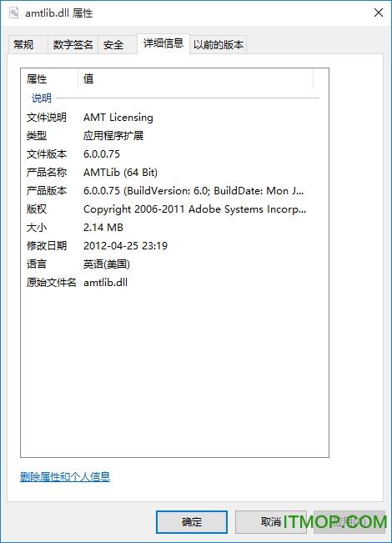Select the 语言 property label
The image size is (392, 543).
tap(37, 264)
